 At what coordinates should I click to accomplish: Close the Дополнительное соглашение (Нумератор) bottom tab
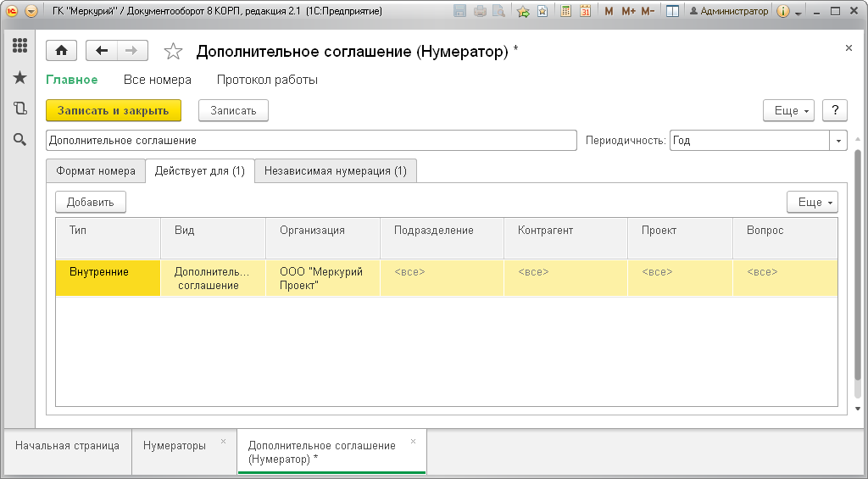click(413, 442)
